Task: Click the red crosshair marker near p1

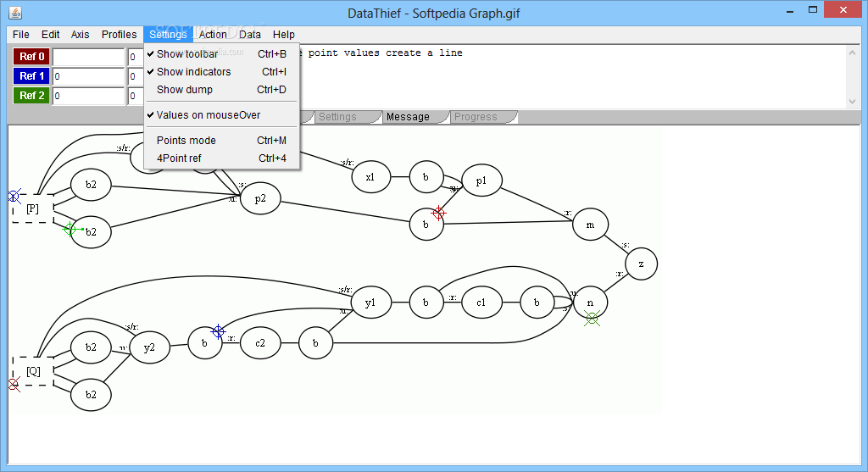Action: point(438,213)
